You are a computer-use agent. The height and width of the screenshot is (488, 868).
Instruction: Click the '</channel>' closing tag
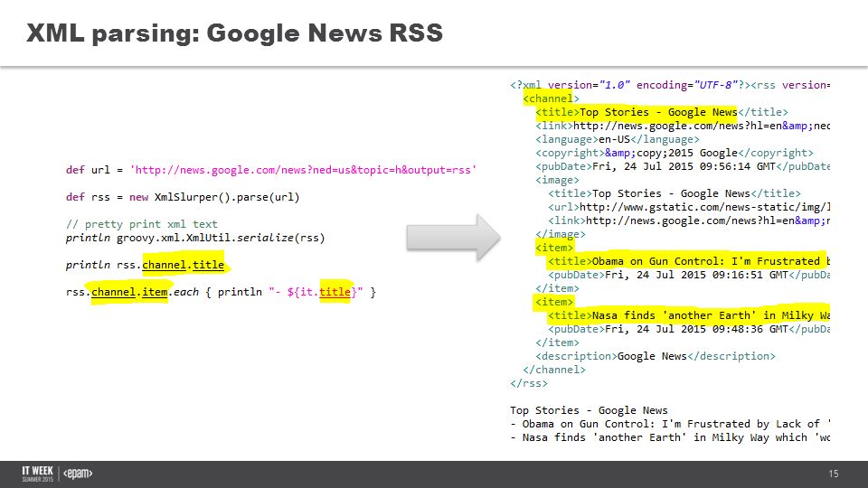tap(553, 370)
